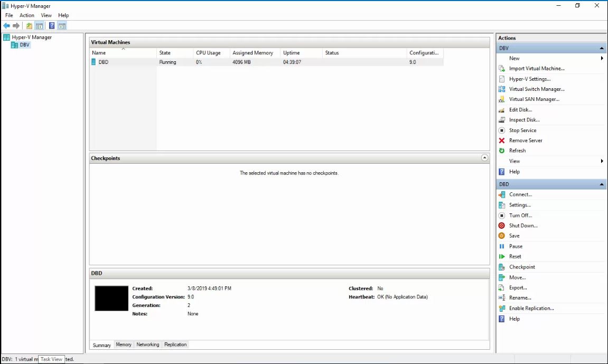Collapse the DBV actions section header arrow
Image resolution: width=608 pixels, height=364 pixels.
tap(602, 48)
